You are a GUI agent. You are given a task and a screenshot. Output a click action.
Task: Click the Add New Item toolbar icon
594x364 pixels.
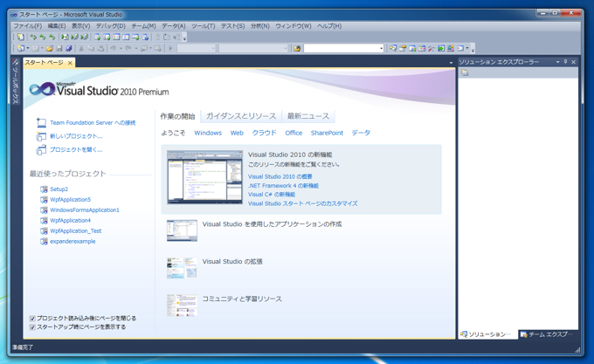(x=35, y=48)
